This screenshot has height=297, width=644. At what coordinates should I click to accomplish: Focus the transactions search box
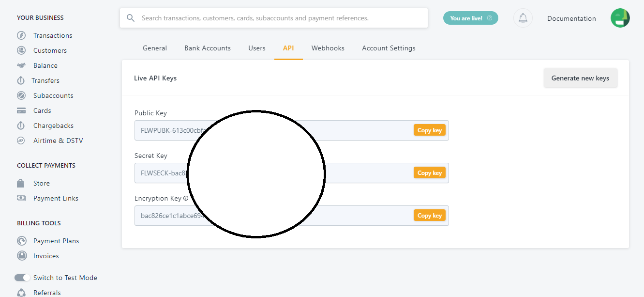(274, 18)
